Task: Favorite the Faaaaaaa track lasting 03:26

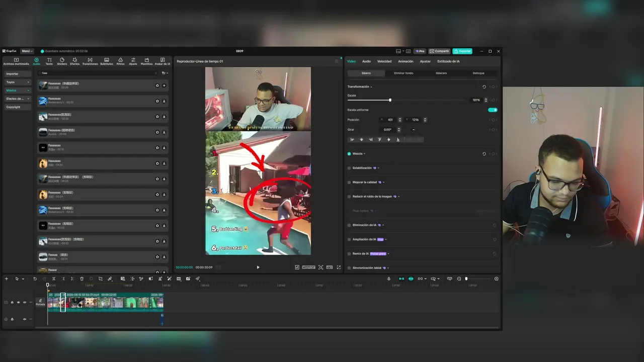Action: click(x=157, y=117)
